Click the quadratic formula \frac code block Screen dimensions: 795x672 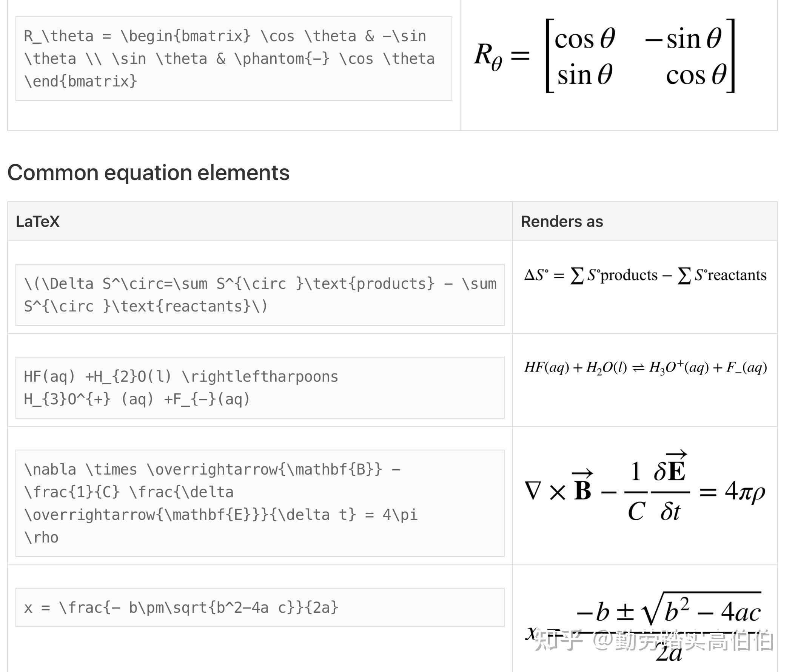click(260, 607)
